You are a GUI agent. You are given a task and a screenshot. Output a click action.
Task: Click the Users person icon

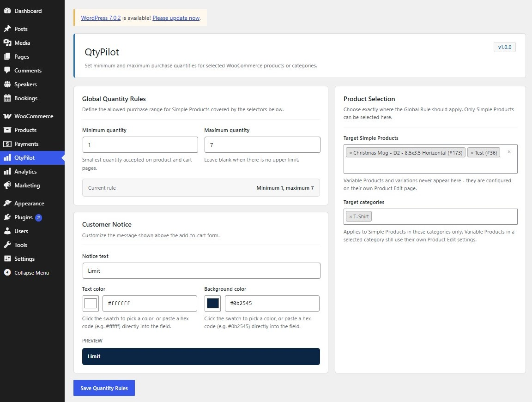(7, 231)
